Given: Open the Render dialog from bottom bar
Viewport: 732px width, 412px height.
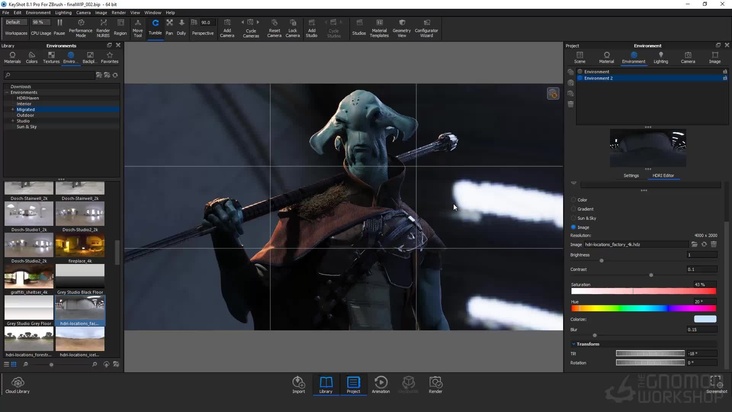Looking at the screenshot, I should pos(436,384).
